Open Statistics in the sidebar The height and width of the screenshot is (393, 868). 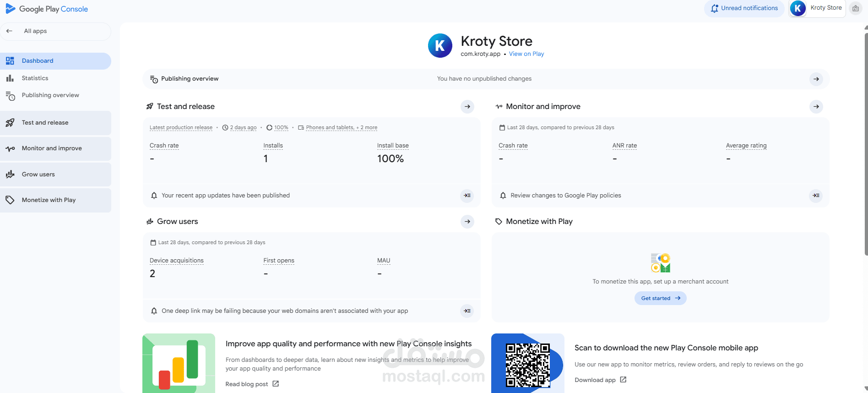pos(55,78)
